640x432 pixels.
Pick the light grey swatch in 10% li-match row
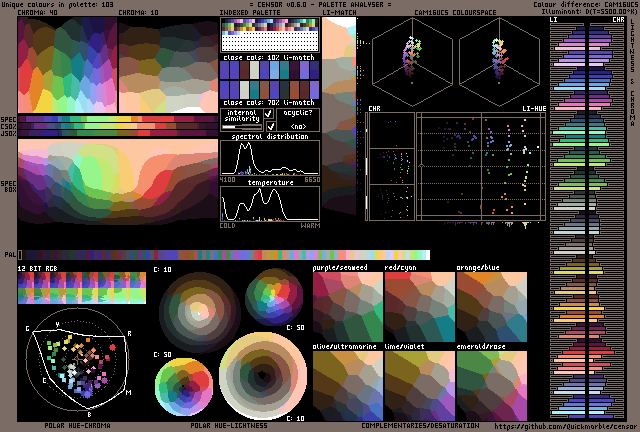254,70
